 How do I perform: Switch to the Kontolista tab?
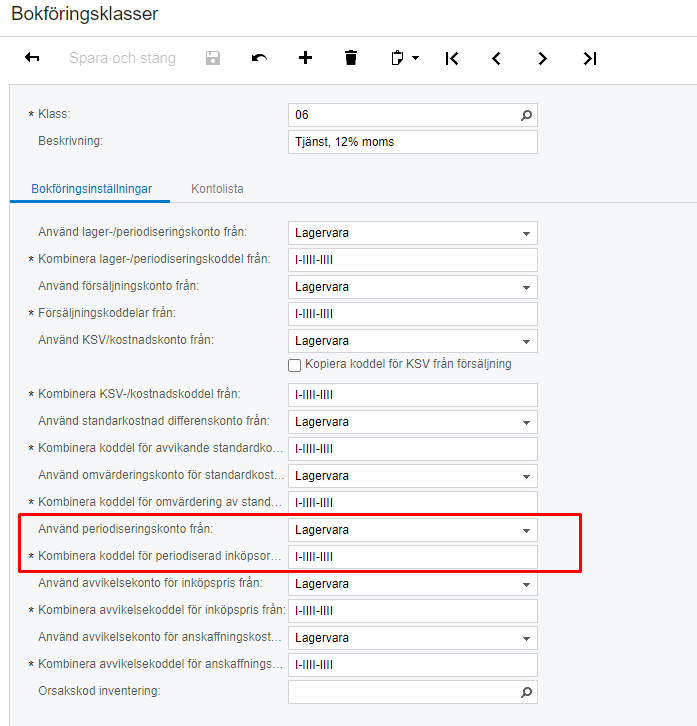[x=217, y=188]
